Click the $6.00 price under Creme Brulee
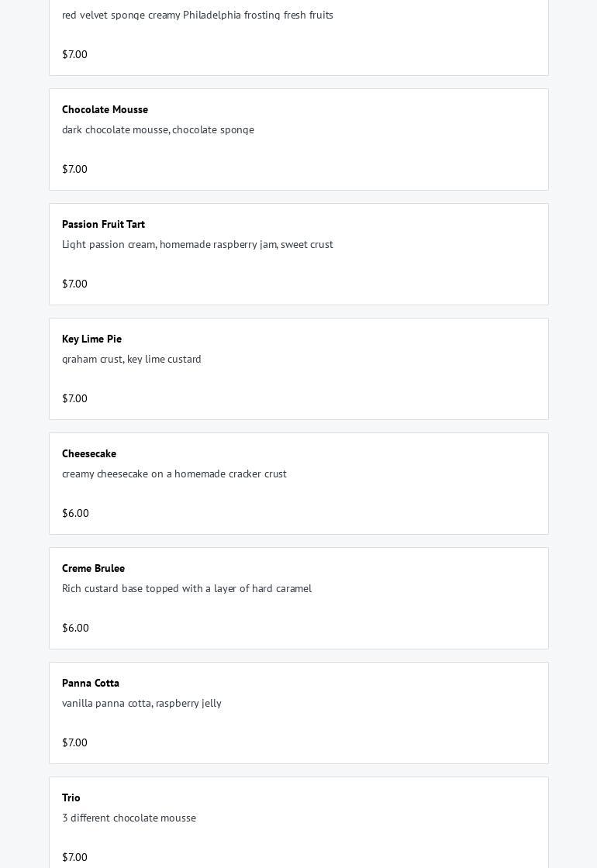This screenshot has width=597, height=868. [x=75, y=628]
